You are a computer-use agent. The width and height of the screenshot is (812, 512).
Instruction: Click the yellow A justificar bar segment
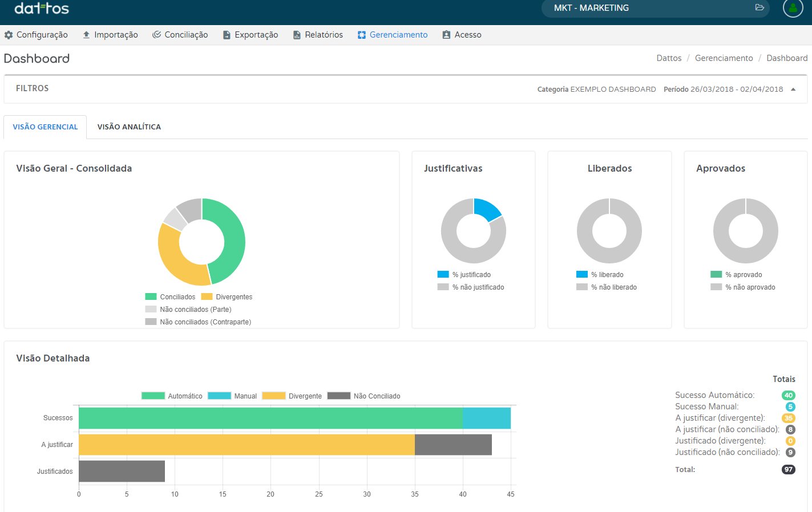coord(247,445)
